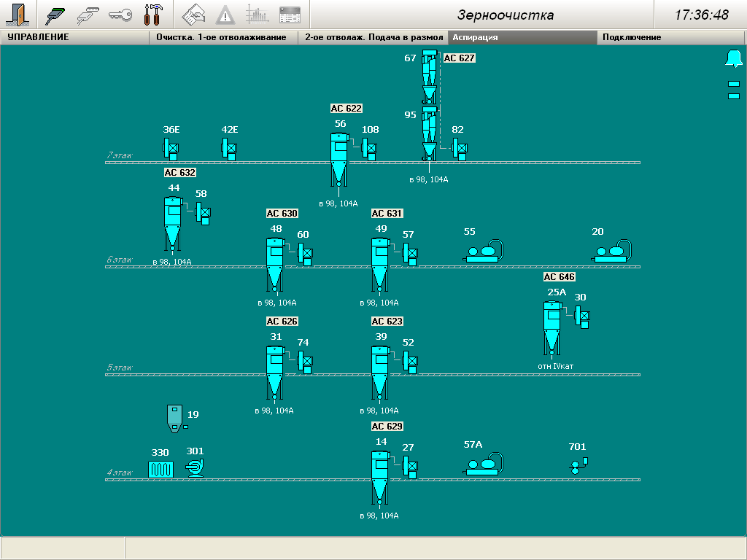747x560 pixels.
Task: Open the Аспирация tab
Action: coord(522,37)
